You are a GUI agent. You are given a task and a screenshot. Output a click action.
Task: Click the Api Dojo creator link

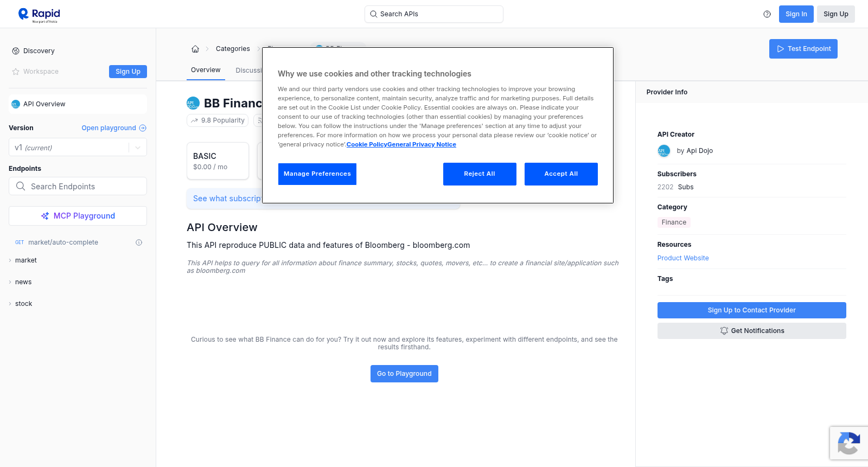click(699, 151)
